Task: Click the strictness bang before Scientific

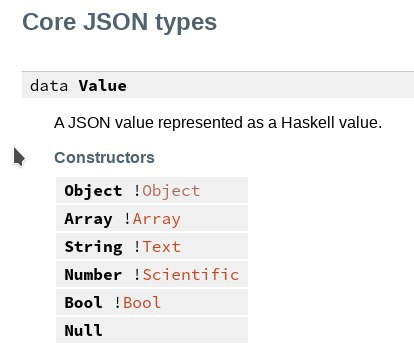Action: coord(137,275)
